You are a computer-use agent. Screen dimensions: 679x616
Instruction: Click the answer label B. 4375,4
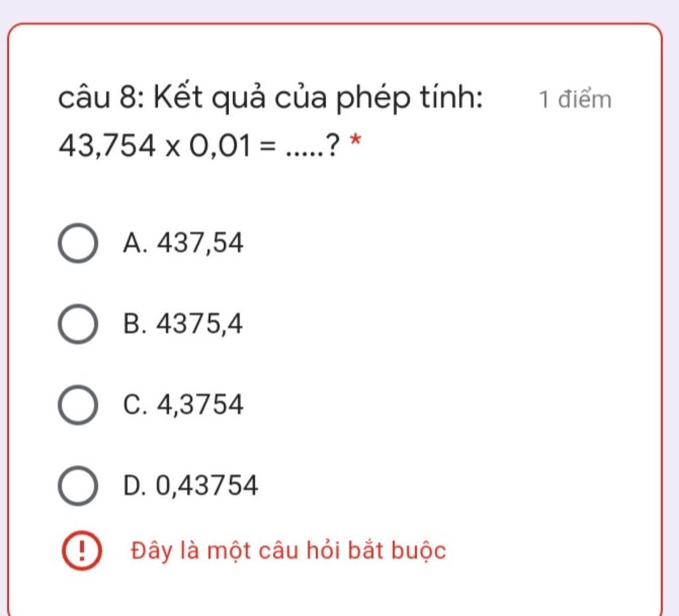click(183, 324)
